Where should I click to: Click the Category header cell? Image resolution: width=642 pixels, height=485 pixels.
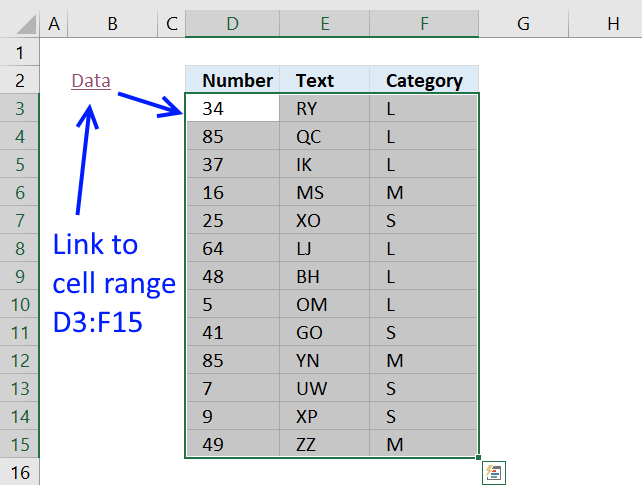(424, 80)
